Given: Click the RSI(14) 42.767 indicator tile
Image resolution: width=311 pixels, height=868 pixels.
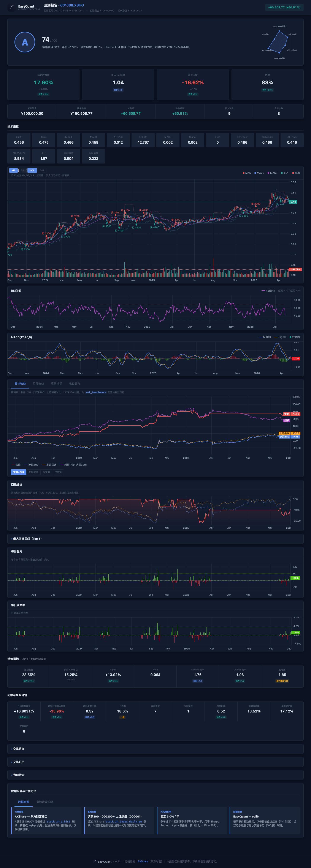Looking at the screenshot, I should [x=143, y=140].
